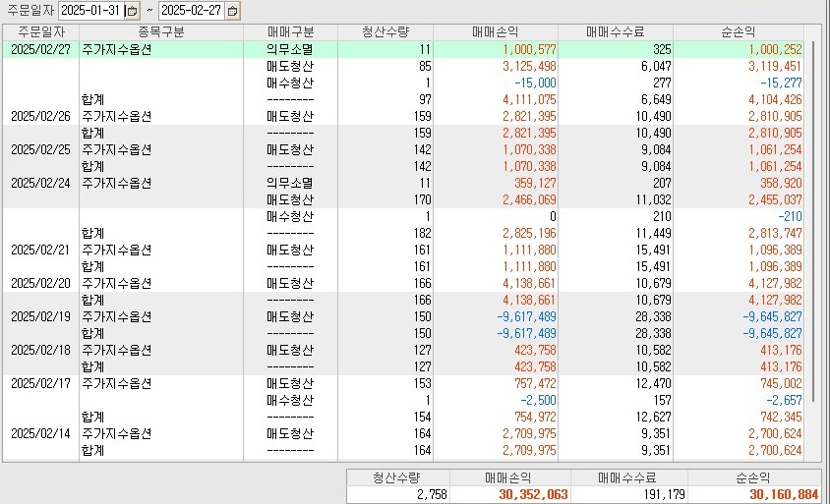Image resolution: width=830 pixels, height=504 pixels.
Task: Click the subtotal 2,825,196
Action: pyautogui.click(x=529, y=233)
